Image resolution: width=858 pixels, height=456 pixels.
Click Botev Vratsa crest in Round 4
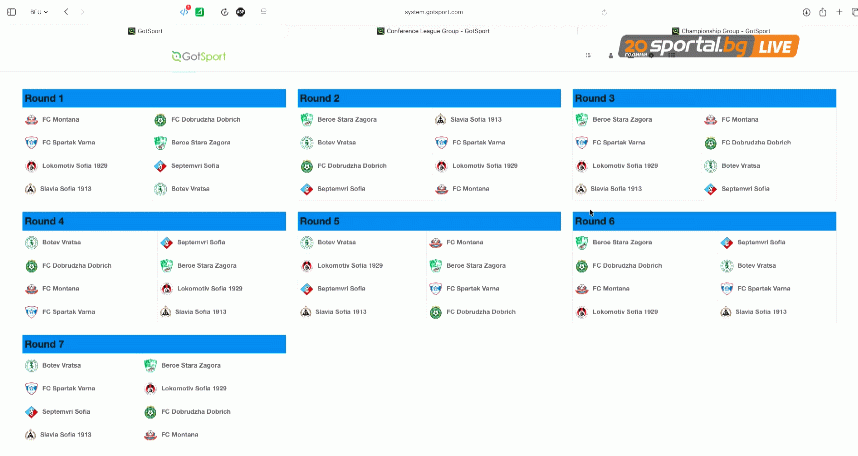[x=31, y=243]
